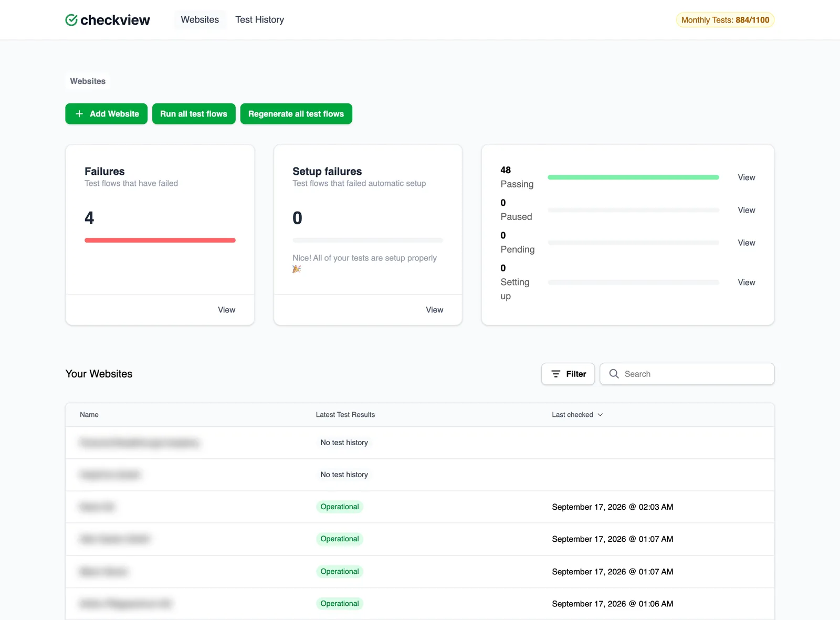Click the September 17, 2026 @ 01:06 AM cell
The image size is (840, 620).
(613, 604)
